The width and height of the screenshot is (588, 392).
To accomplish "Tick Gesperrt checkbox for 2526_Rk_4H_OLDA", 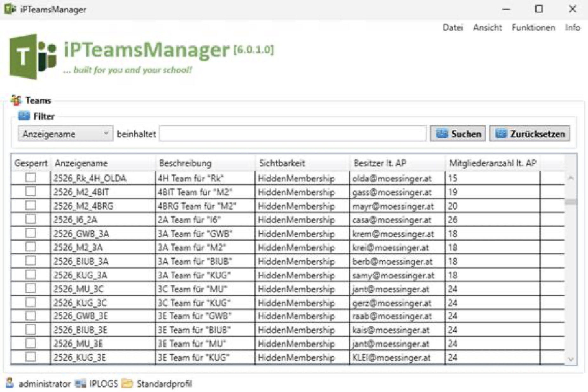I will 30,178.
